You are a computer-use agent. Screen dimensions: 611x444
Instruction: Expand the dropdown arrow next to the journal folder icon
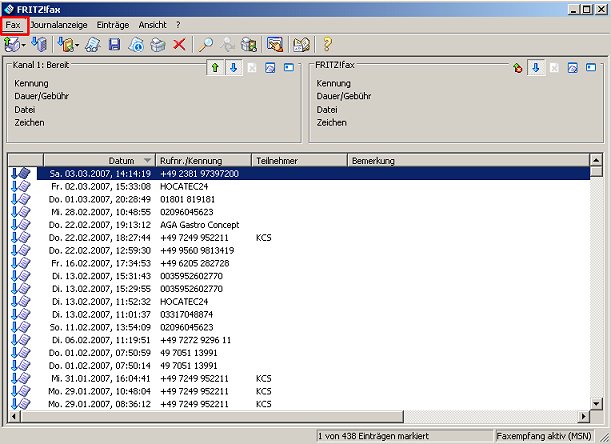77,45
